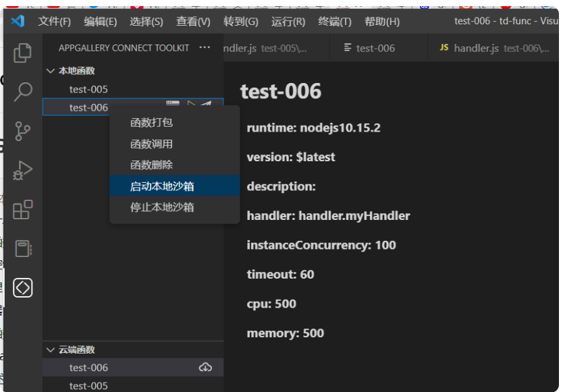Open the 编辑(E) menu
This screenshot has height=392, width=563.
[100, 22]
